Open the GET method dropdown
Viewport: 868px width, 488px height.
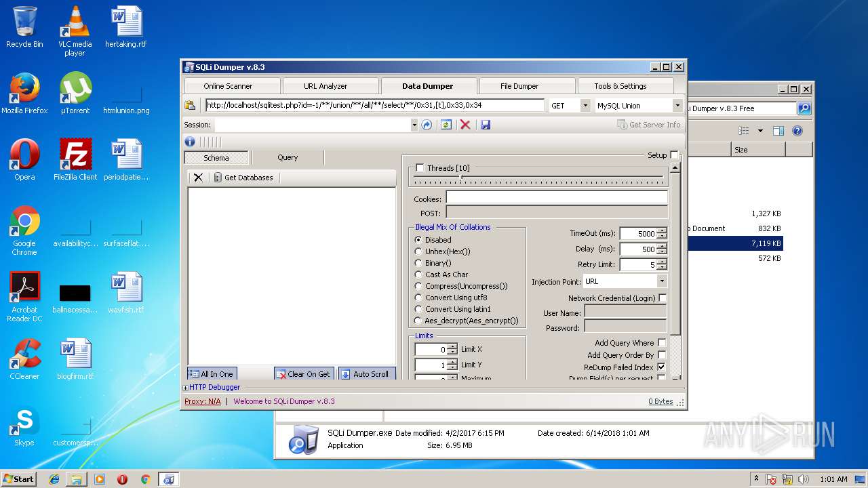tap(585, 106)
